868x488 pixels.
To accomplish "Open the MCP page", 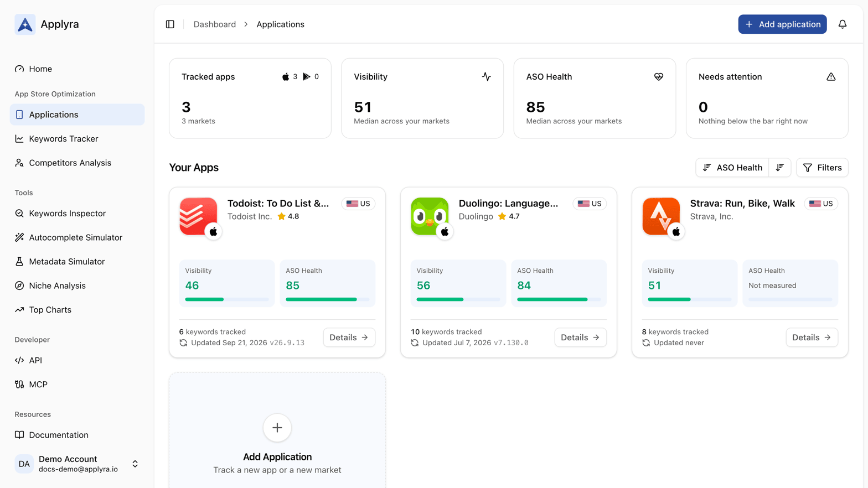I will click(x=77, y=385).
